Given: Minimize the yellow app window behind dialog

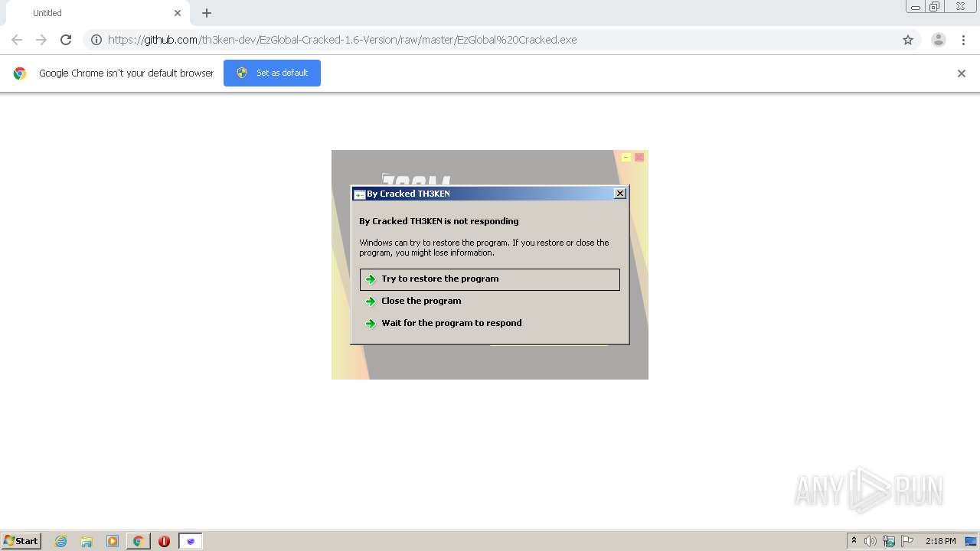Looking at the screenshot, I should tap(626, 157).
